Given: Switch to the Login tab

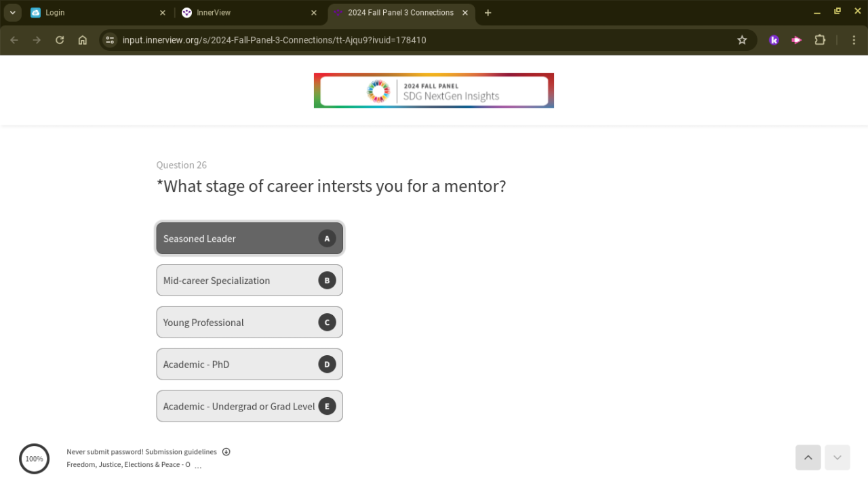Looking at the screenshot, I should click(x=95, y=13).
